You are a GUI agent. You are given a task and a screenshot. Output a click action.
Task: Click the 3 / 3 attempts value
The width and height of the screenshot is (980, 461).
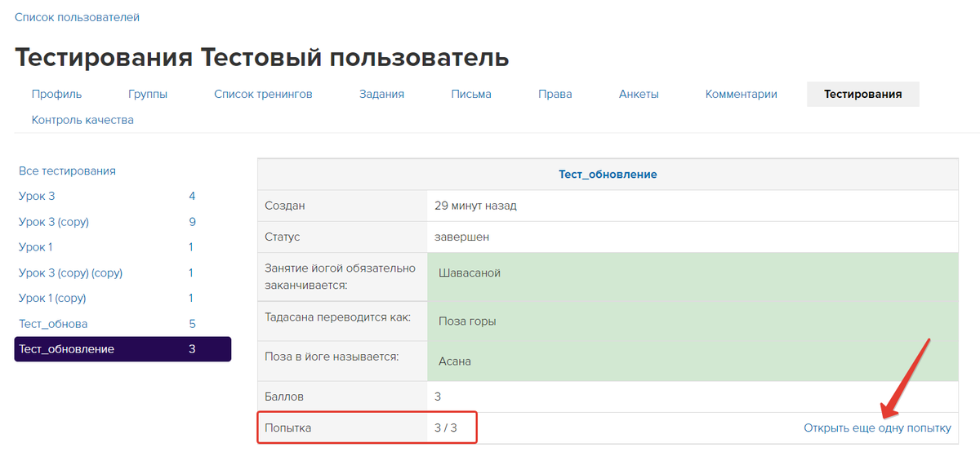[446, 428]
